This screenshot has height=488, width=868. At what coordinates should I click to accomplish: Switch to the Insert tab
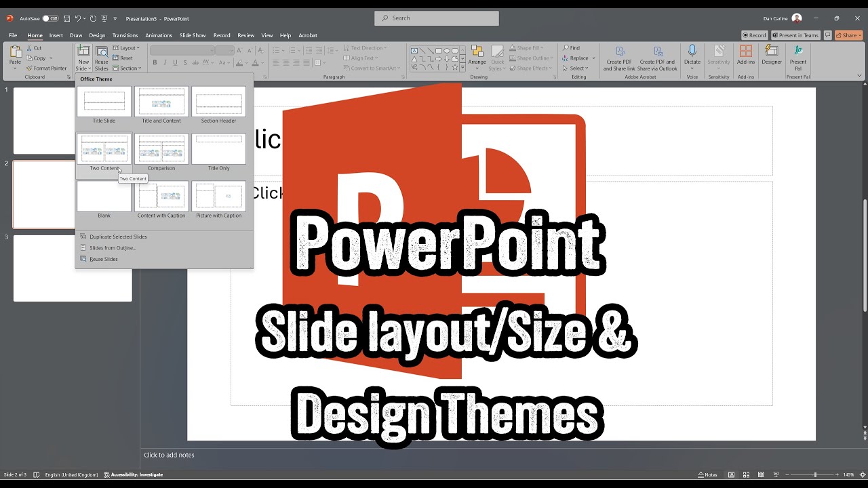click(56, 35)
